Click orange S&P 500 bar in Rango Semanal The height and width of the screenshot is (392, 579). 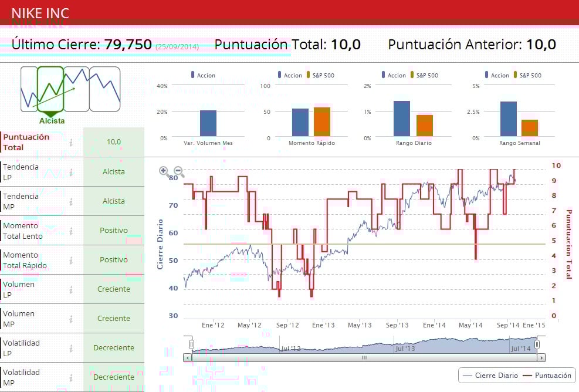point(530,128)
